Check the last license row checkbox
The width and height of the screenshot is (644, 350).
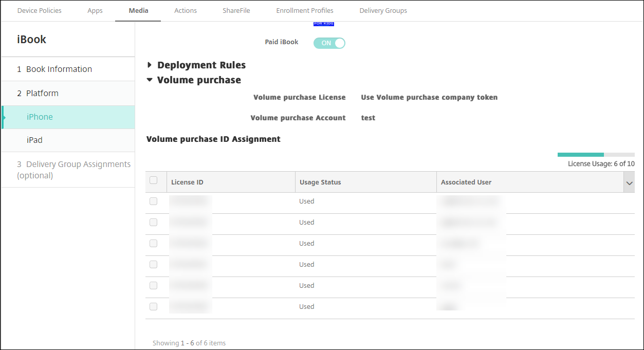click(x=153, y=307)
